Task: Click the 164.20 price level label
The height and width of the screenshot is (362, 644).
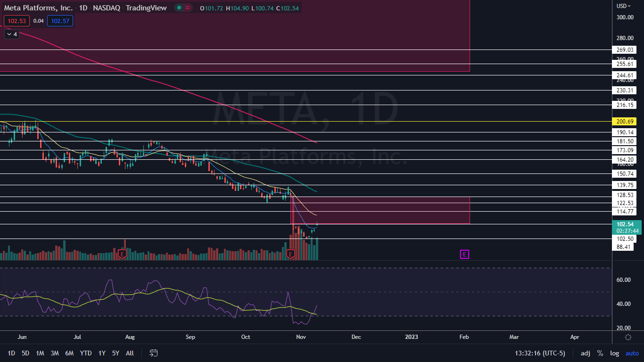Action: coord(624,160)
